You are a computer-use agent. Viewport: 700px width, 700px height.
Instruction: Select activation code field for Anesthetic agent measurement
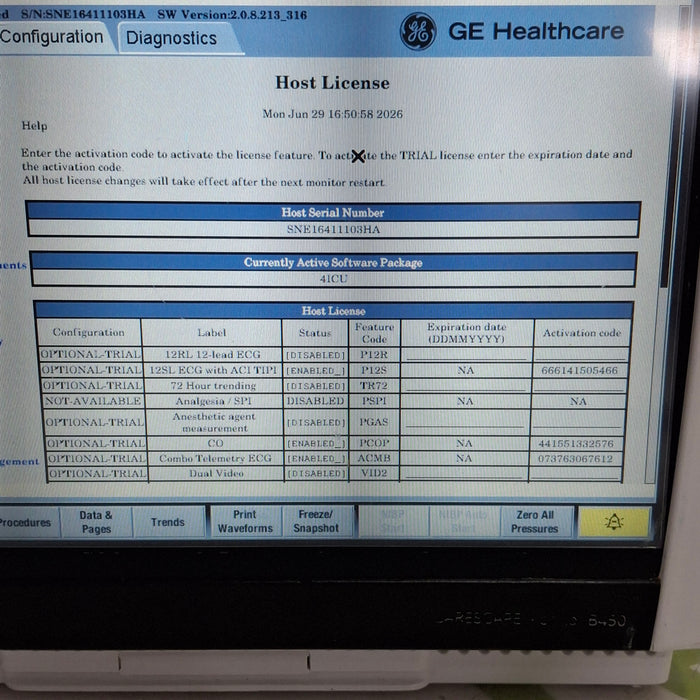tap(577, 422)
